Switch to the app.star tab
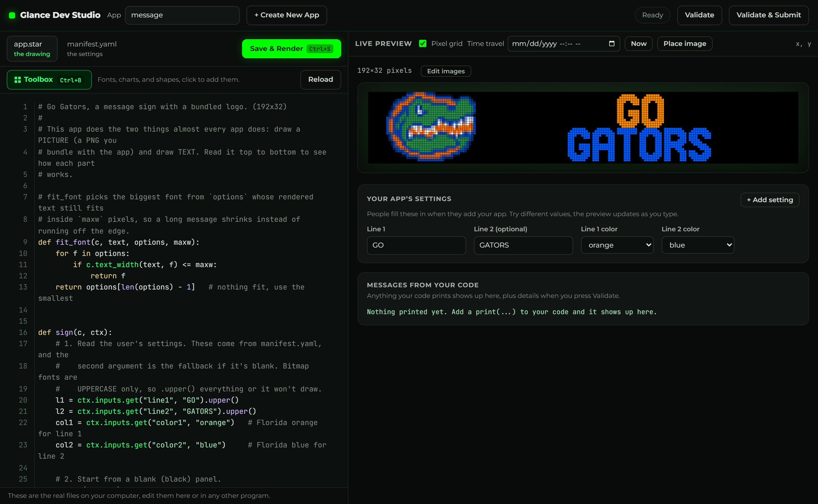818x504 pixels. point(32,49)
